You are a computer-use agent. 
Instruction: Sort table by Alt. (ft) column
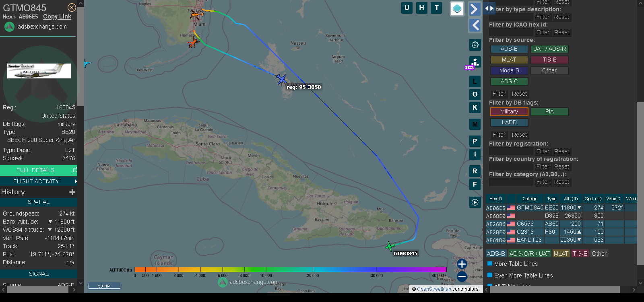pos(571,199)
